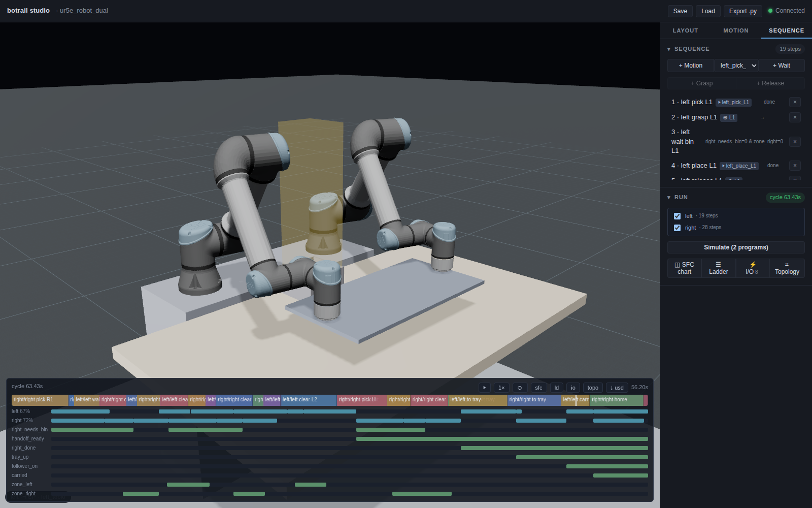
Task: Click the 56.20s time readout
Action: click(x=639, y=388)
